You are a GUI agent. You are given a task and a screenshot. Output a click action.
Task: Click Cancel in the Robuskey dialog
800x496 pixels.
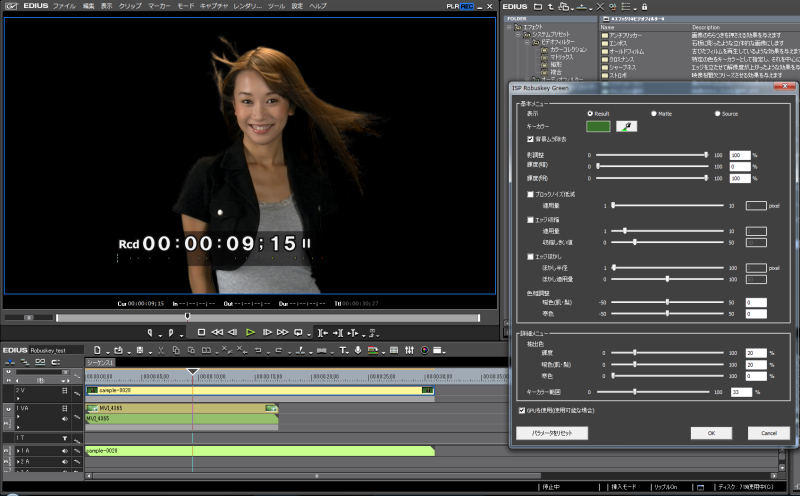pyautogui.click(x=769, y=433)
